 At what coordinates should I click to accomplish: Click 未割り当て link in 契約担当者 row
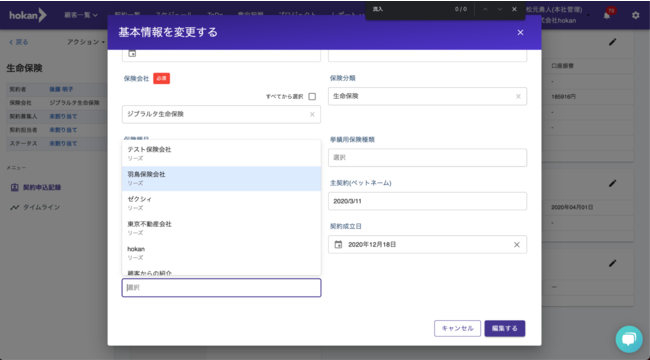tap(63, 130)
